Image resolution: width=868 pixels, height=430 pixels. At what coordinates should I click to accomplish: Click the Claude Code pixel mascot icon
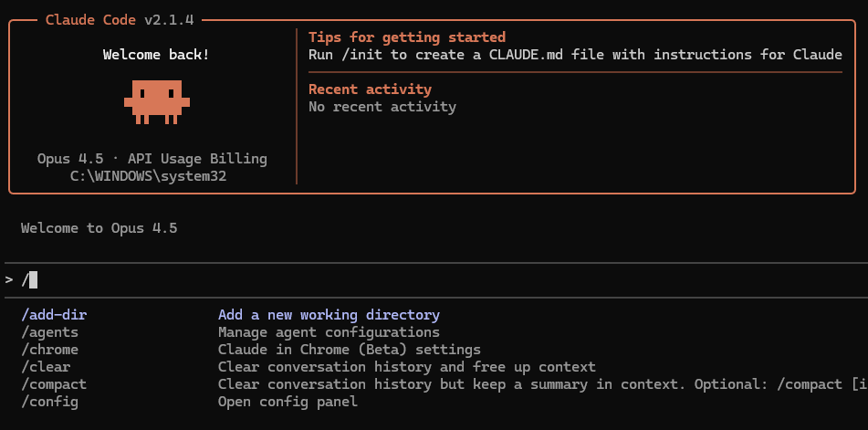pos(156,100)
